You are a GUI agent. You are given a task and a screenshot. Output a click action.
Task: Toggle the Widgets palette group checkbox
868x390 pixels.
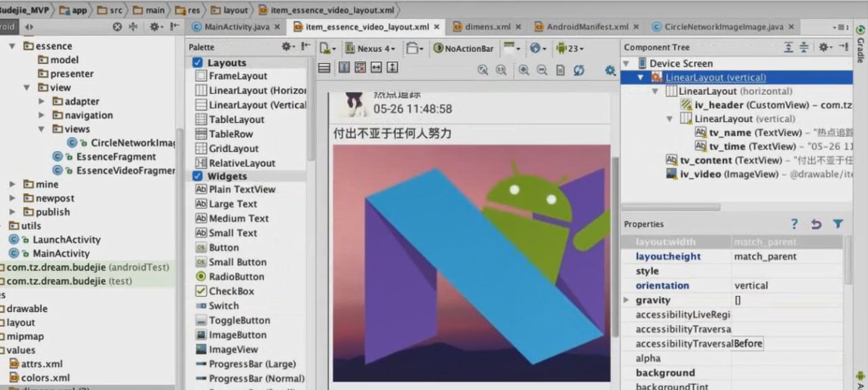[197, 176]
